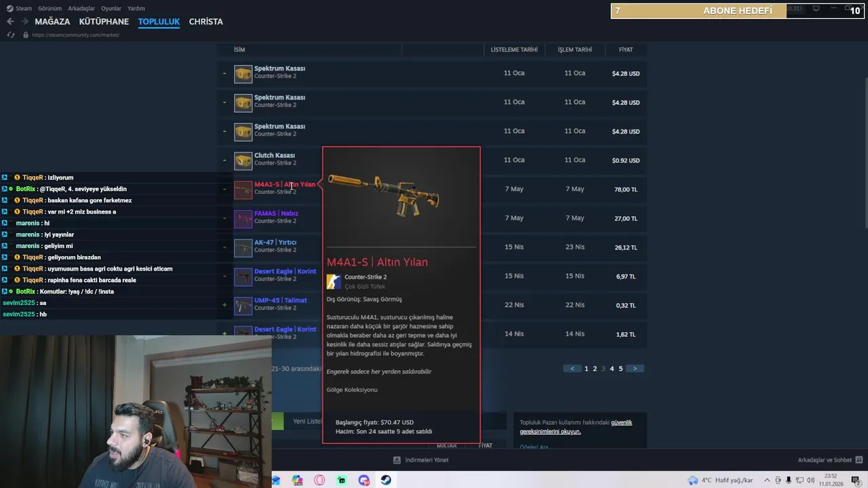The image size is (868, 488).
Task: Select the TOPLULUK tab
Action: [x=159, y=22]
